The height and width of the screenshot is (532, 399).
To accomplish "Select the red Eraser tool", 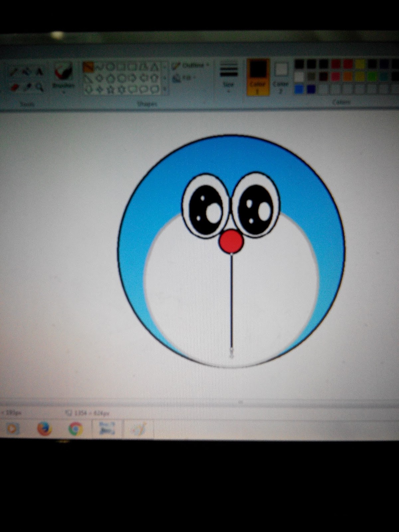I will (x=15, y=87).
